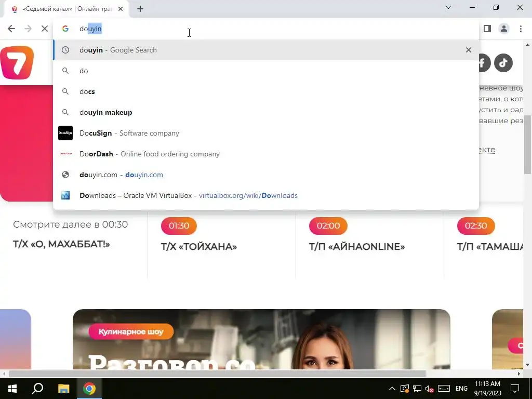Click the muted volume tray icon
The width and height of the screenshot is (532, 399).
point(429,389)
